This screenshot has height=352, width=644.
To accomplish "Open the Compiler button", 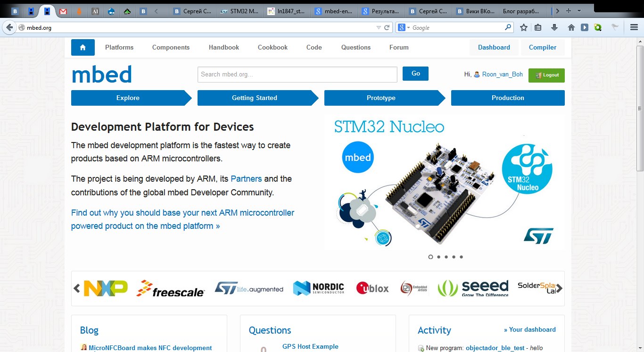I will coord(543,47).
